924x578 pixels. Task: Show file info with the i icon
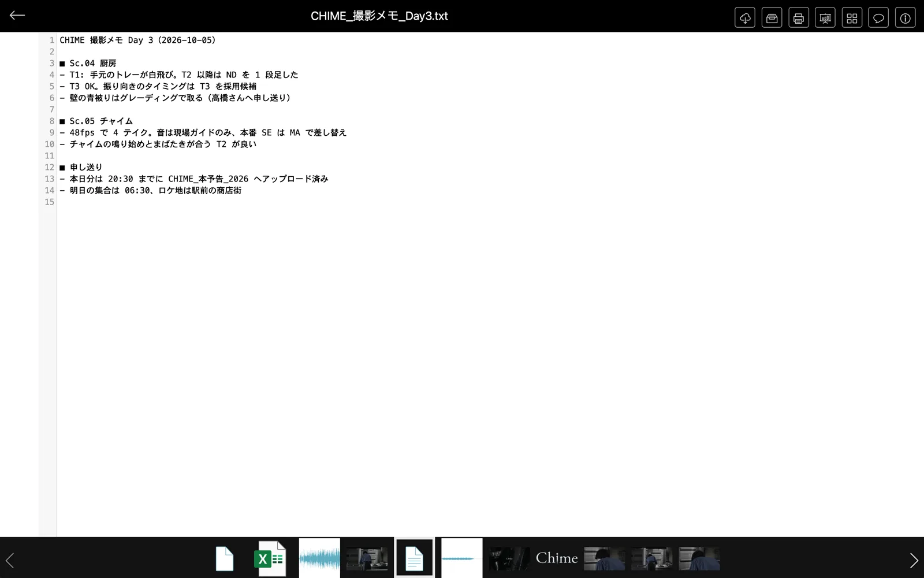[905, 18]
